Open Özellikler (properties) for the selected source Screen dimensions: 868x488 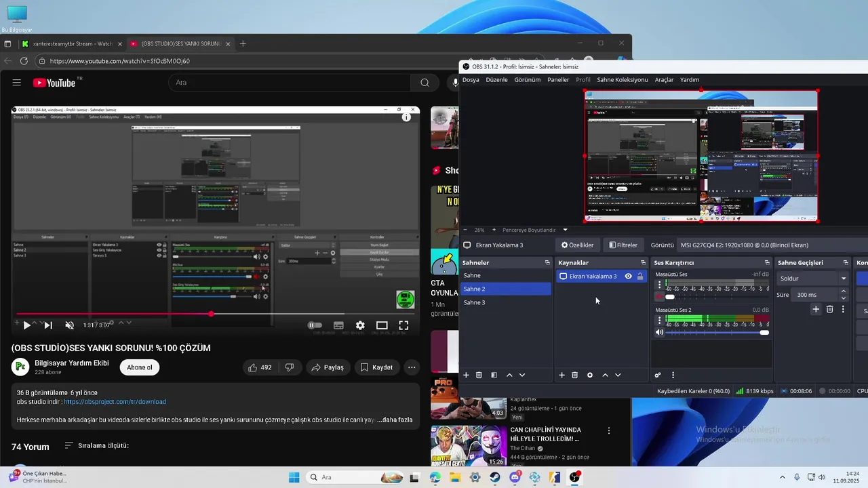tap(577, 245)
